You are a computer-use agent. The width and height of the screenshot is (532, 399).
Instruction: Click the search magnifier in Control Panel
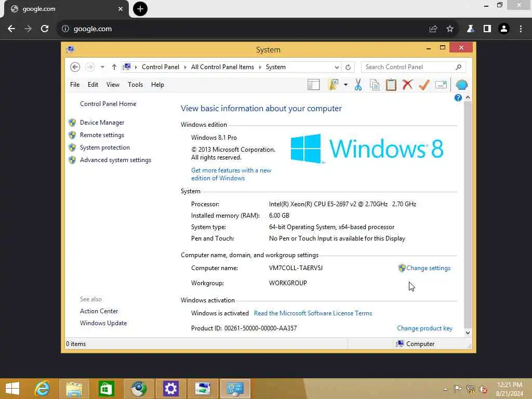point(458,67)
